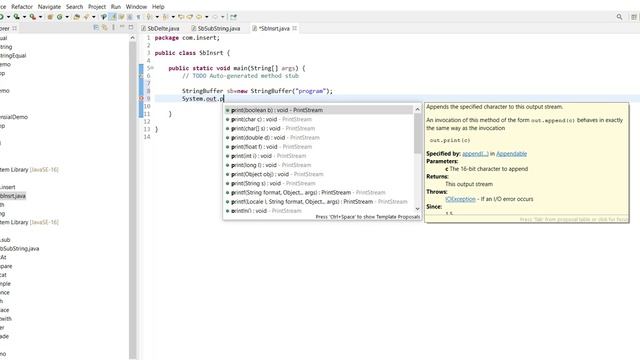This screenshot has height=360, width=640.
Task: Open the Help menu
Action: click(x=158, y=7)
